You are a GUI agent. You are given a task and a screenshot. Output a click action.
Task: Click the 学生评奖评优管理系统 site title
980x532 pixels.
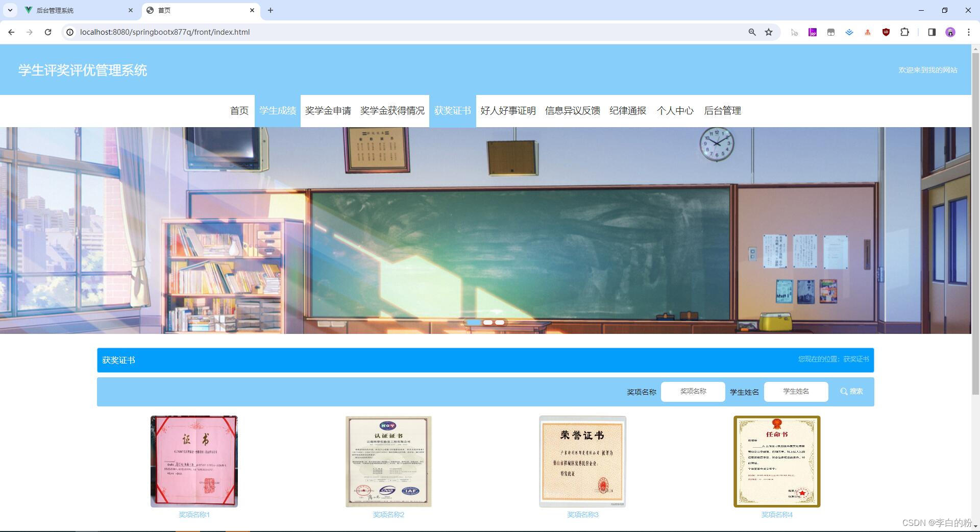click(83, 70)
